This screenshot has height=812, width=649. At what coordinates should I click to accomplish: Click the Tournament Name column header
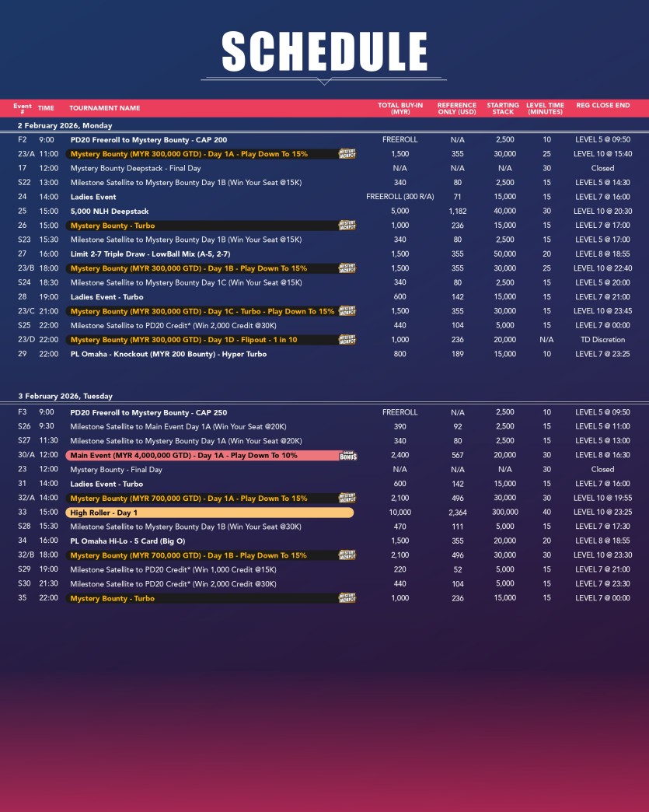tap(105, 108)
